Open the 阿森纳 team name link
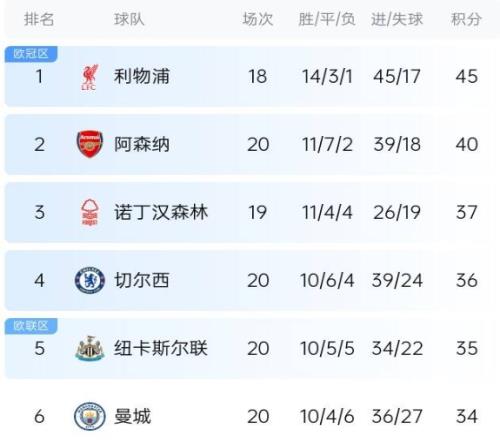The image size is (500, 440). pyautogui.click(x=142, y=144)
